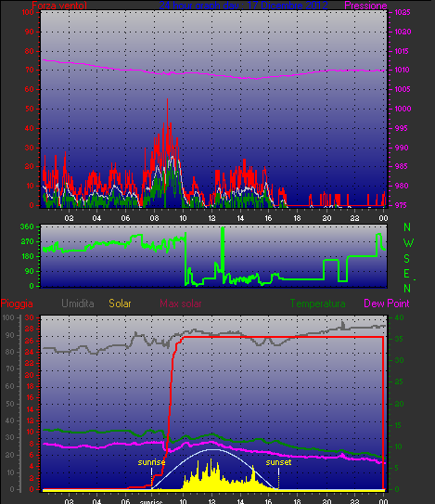Click the pressure axis value 1015

click(x=402, y=51)
